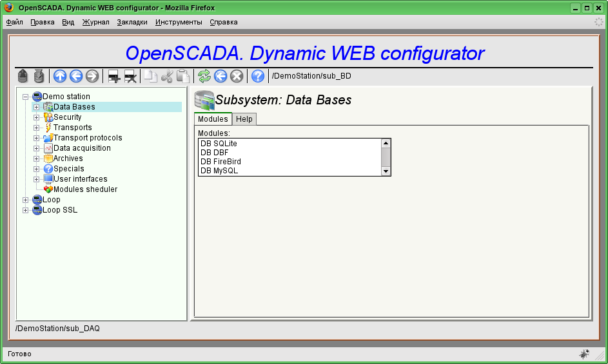Click Modules list scrollbar down arrow

click(x=386, y=171)
